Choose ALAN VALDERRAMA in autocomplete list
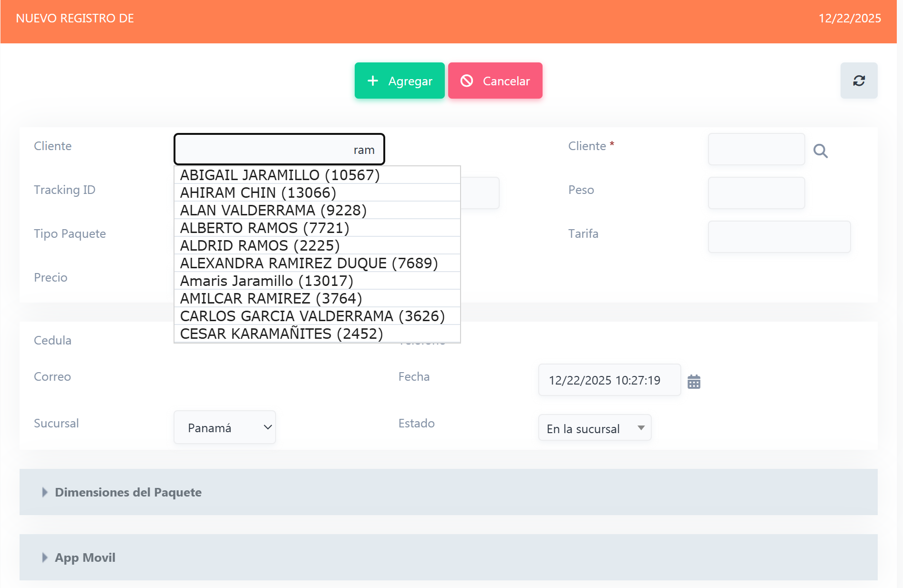Screen dimensions: 903x588 273,210
